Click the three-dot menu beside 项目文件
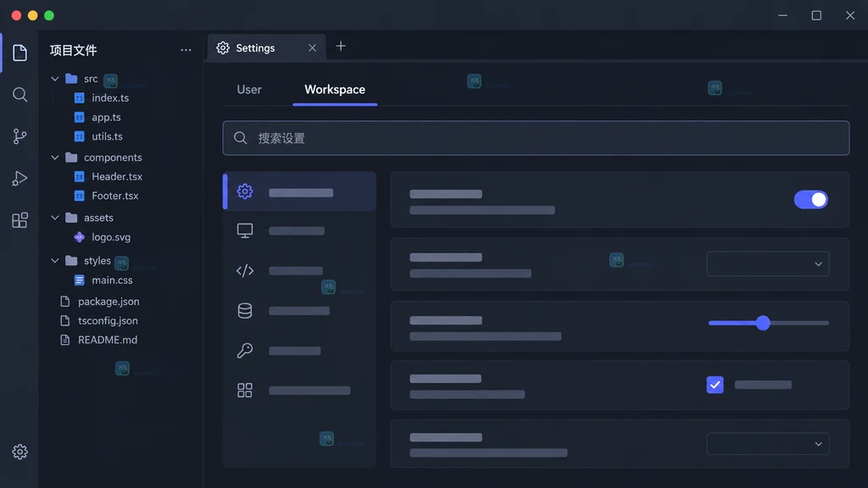This screenshot has width=868, height=488. point(186,50)
